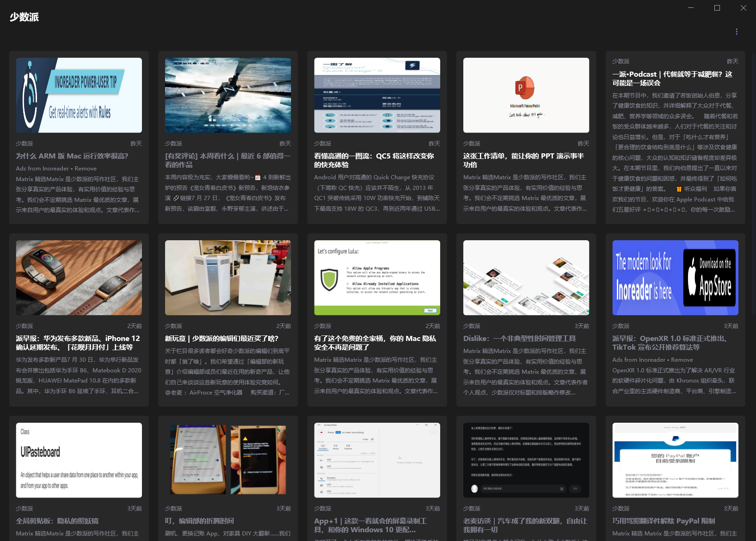Click 少数派 source label on the Podcast card
The height and width of the screenshot is (541, 756).
(x=621, y=61)
